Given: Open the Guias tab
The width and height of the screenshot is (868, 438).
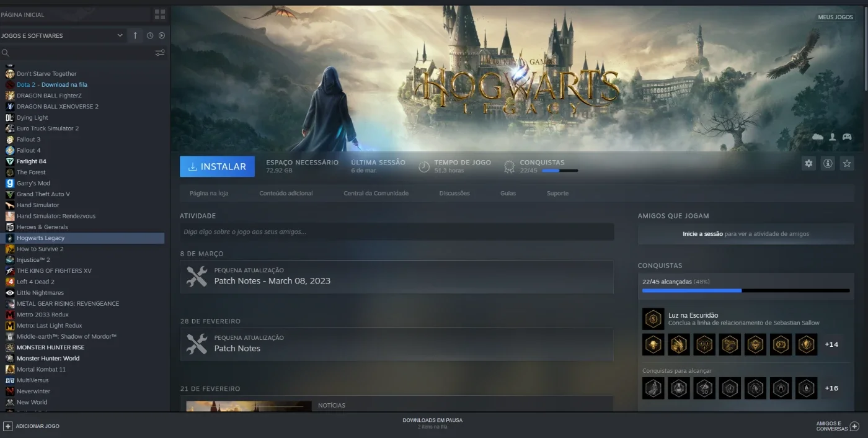Looking at the screenshot, I should (x=508, y=193).
